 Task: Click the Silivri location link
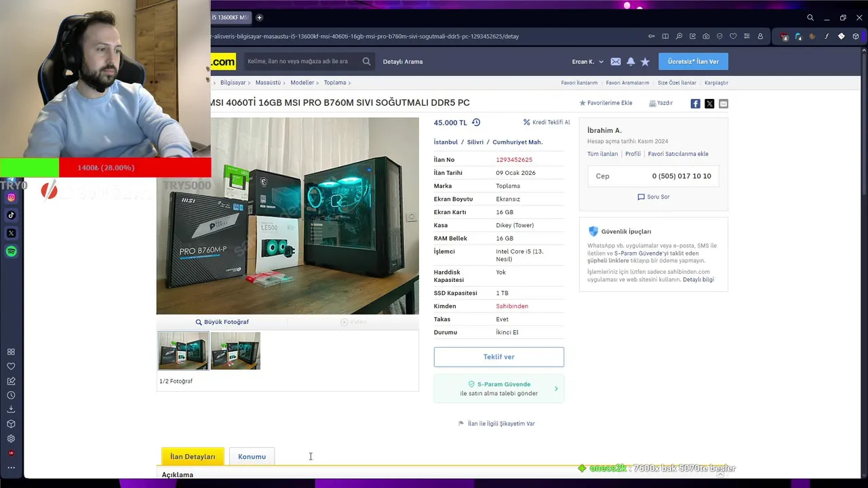pos(475,142)
